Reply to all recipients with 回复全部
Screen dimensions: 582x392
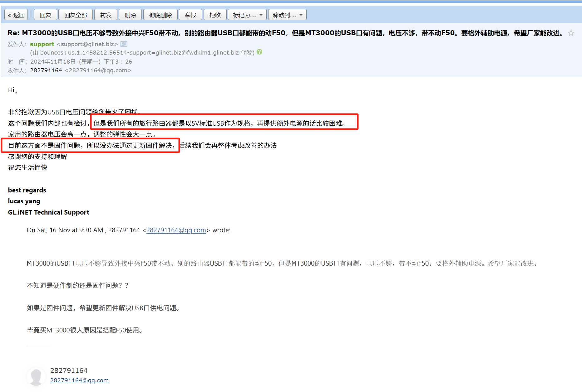coord(75,14)
